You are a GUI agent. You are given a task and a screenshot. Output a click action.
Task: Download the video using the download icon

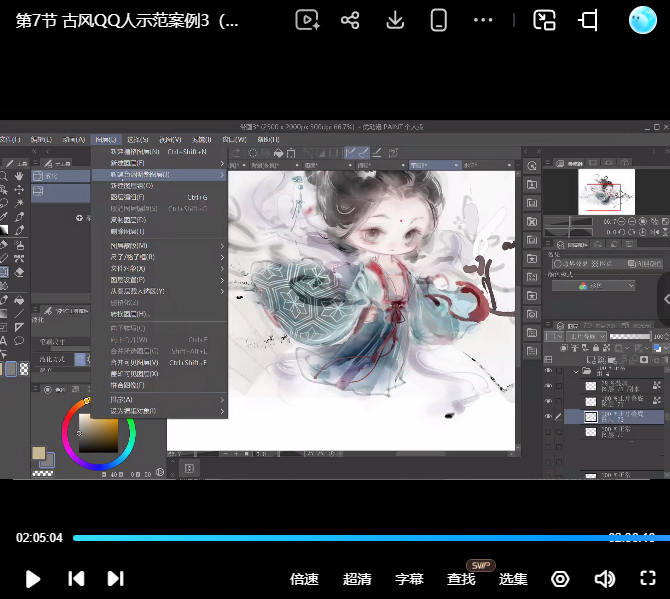pos(395,20)
